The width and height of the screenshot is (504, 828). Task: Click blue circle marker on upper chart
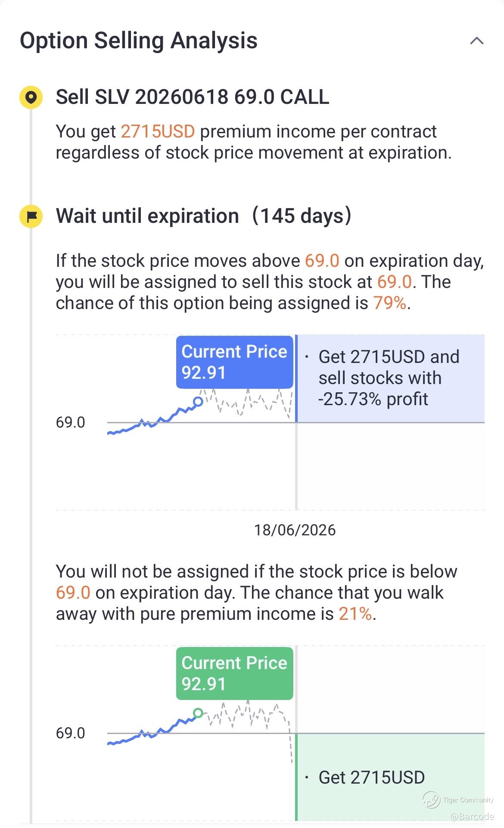point(198,402)
